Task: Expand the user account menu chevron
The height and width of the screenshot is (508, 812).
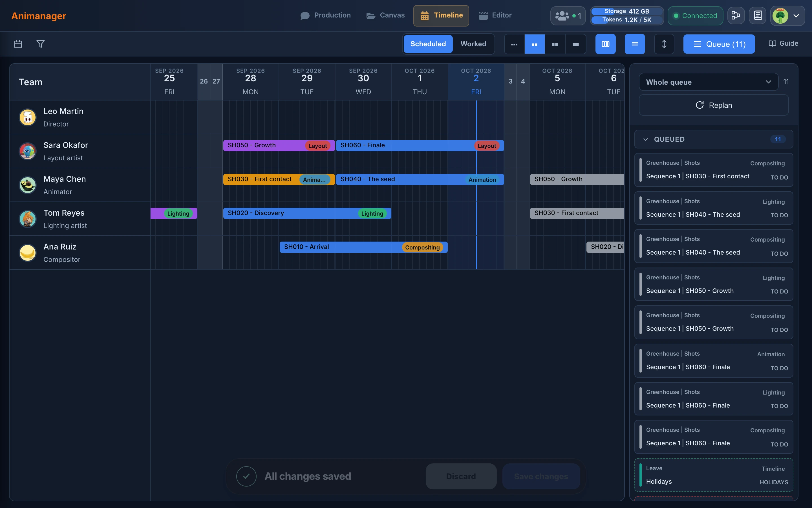Action: (796, 16)
